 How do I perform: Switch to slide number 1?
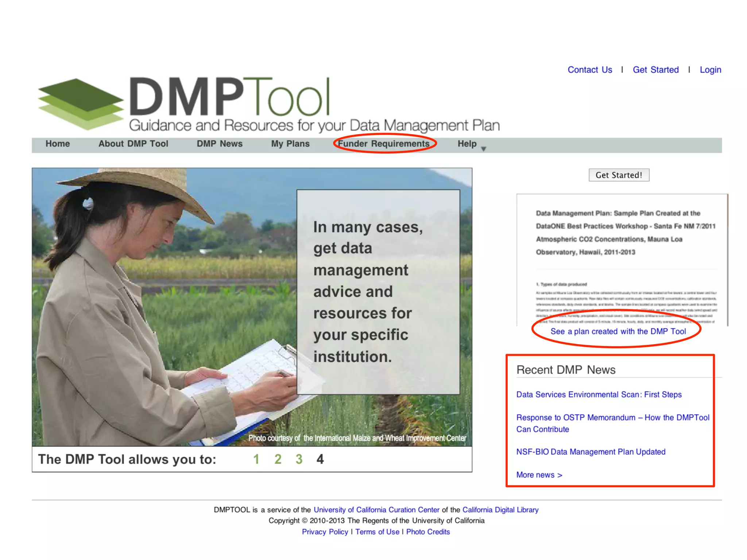[256, 459]
